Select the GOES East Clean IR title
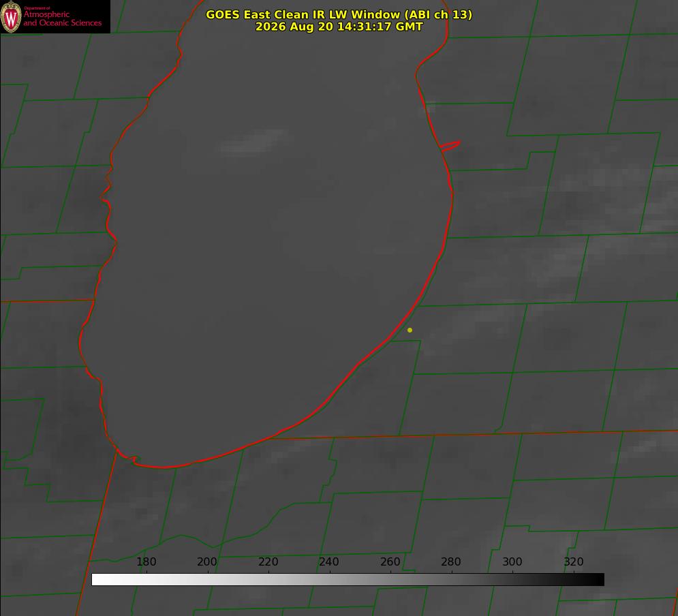This screenshot has height=616, width=678. 339,14
